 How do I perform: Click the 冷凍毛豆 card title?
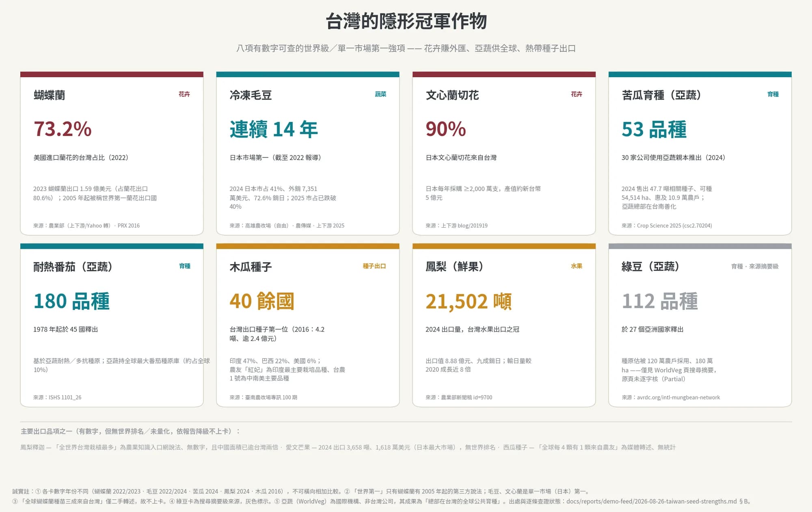coord(251,95)
